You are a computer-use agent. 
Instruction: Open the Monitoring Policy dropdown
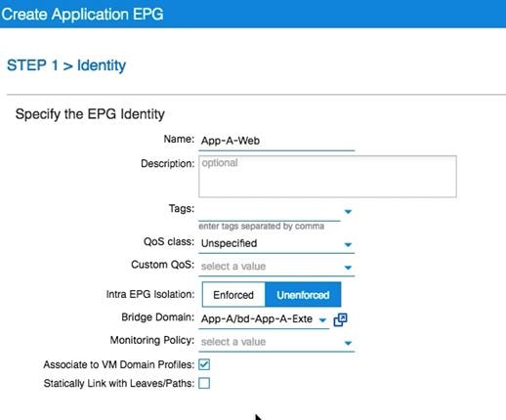point(348,343)
